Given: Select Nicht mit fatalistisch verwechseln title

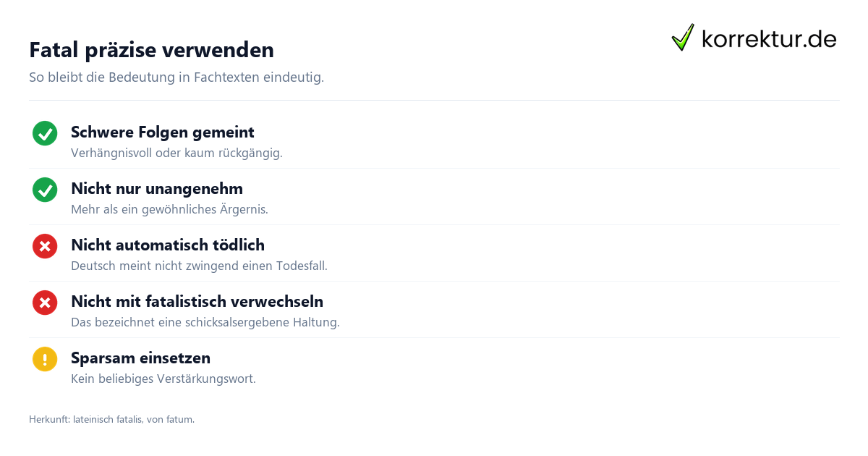Looking at the screenshot, I should [x=197, y=302].
